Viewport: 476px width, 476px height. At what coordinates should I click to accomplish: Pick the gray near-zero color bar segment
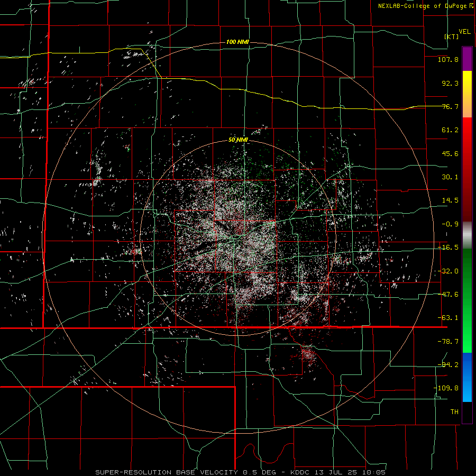coord(467,235)
